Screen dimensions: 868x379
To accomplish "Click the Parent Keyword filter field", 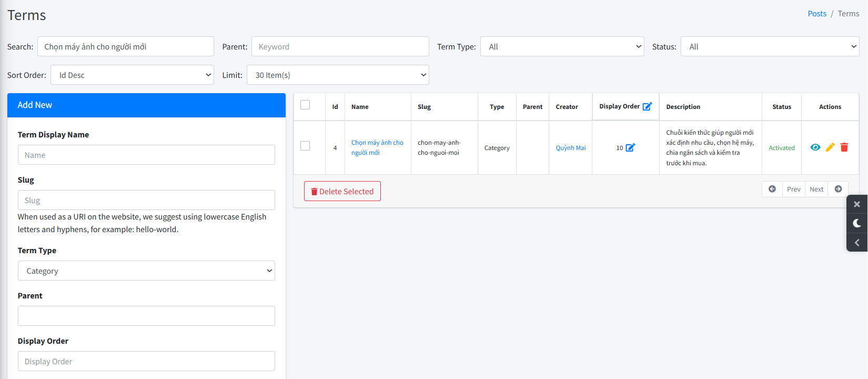I will coord(340,46).
